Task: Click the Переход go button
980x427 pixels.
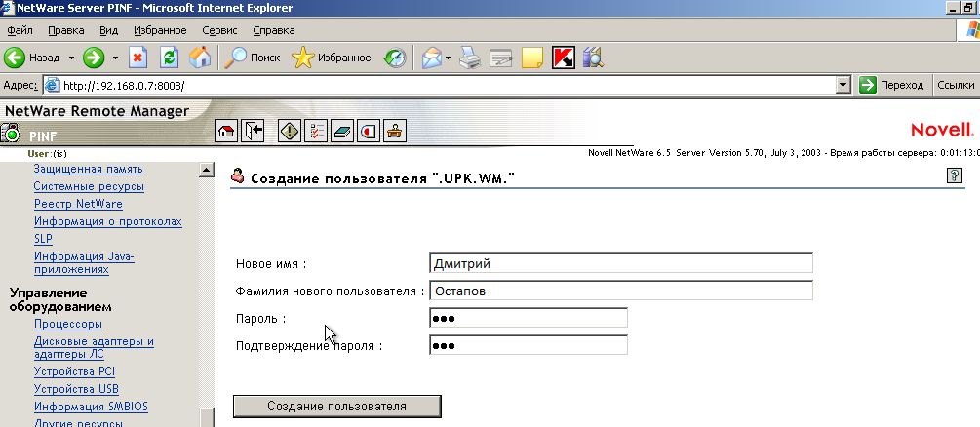Action: [892, 85]
